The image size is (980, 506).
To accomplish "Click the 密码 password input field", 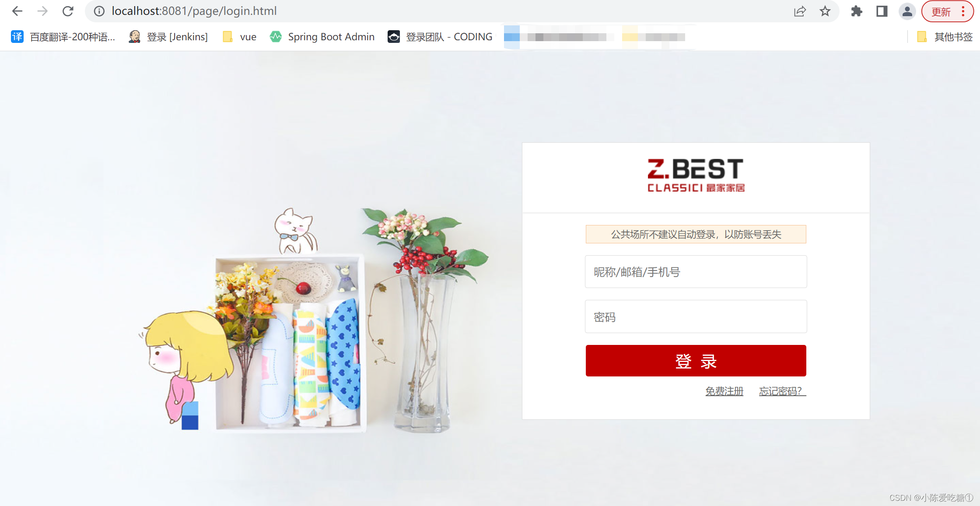I will pos(696,317).
